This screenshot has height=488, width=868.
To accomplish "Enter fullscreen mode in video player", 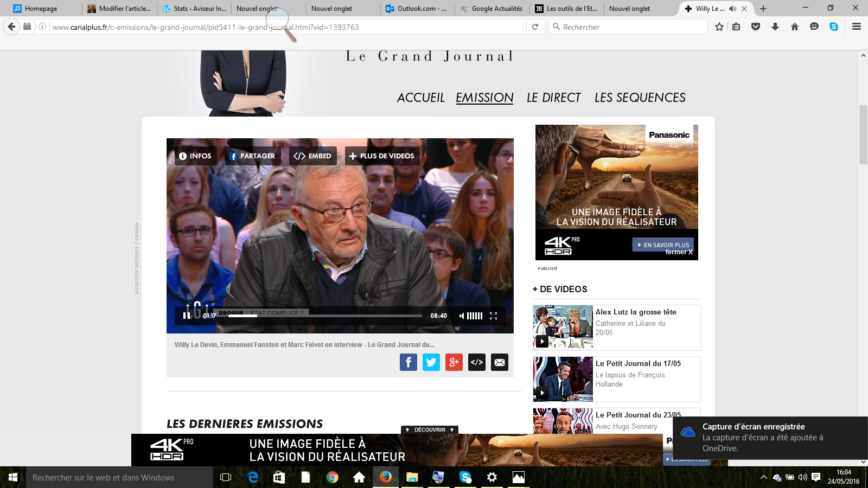I will pyautogui.click(x=493, y=316).
